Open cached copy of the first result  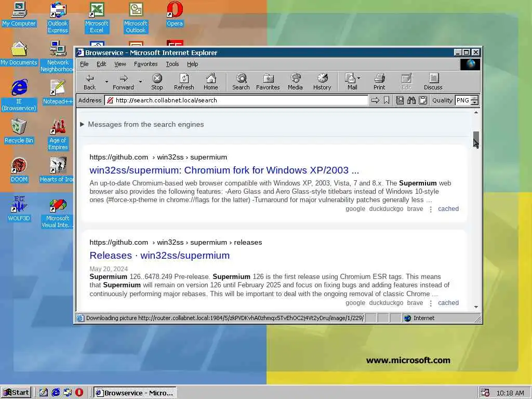[x=448, y=209]
